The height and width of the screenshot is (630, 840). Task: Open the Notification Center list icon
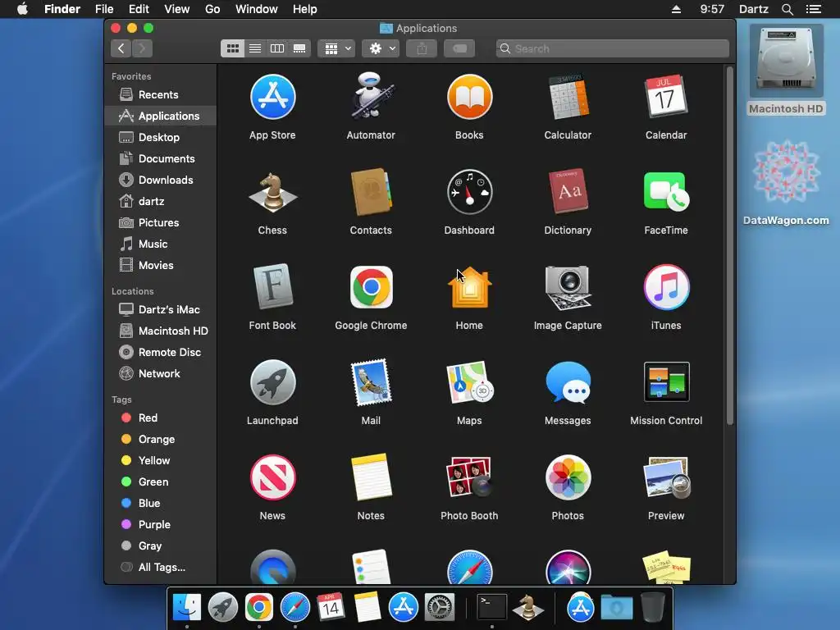(813, 9)
